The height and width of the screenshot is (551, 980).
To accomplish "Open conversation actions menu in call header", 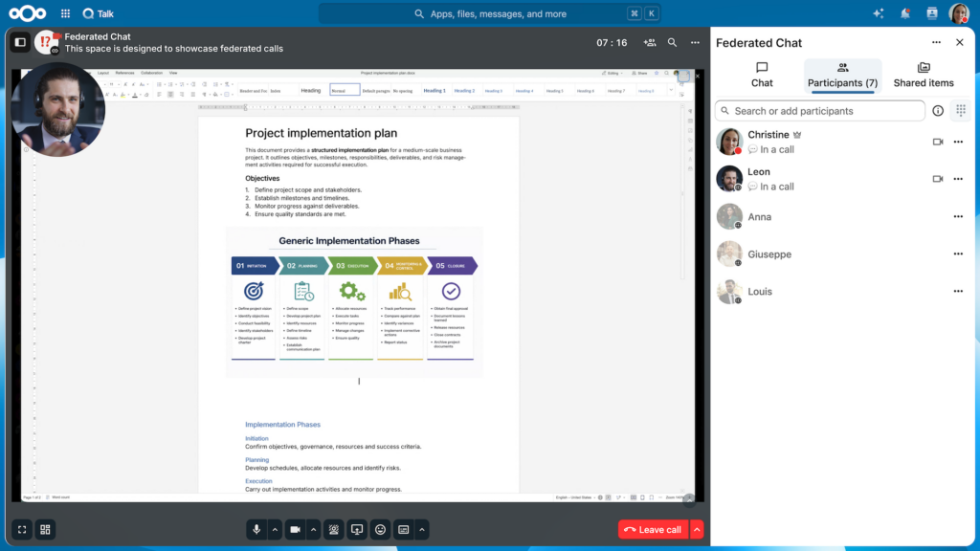I will [x=695, y=42].
